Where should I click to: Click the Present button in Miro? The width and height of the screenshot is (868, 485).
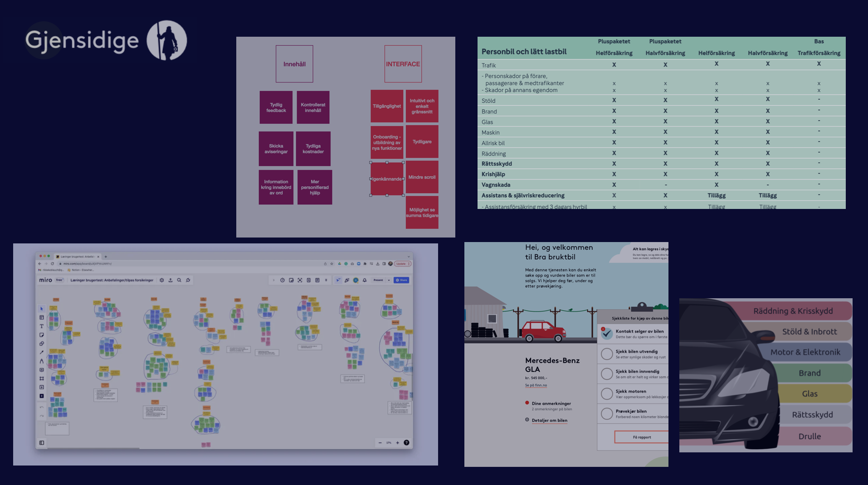(378, 280)
